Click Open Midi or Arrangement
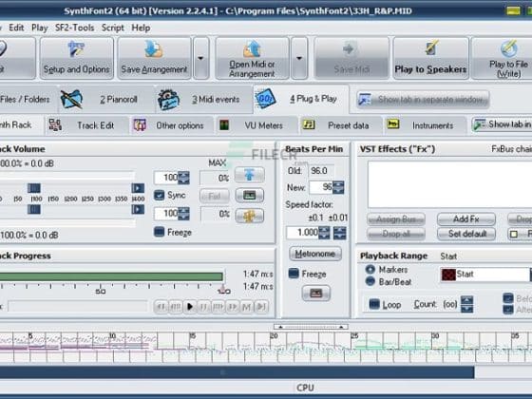The width and height of the screenshot is (532, 399). (x=252, y=58)
